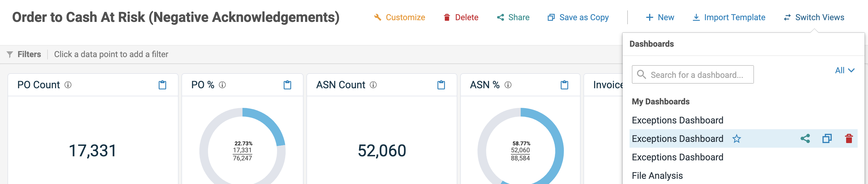Click the Filters funnel icon
The height and width of the screenshot is (184, 868).
10,54
